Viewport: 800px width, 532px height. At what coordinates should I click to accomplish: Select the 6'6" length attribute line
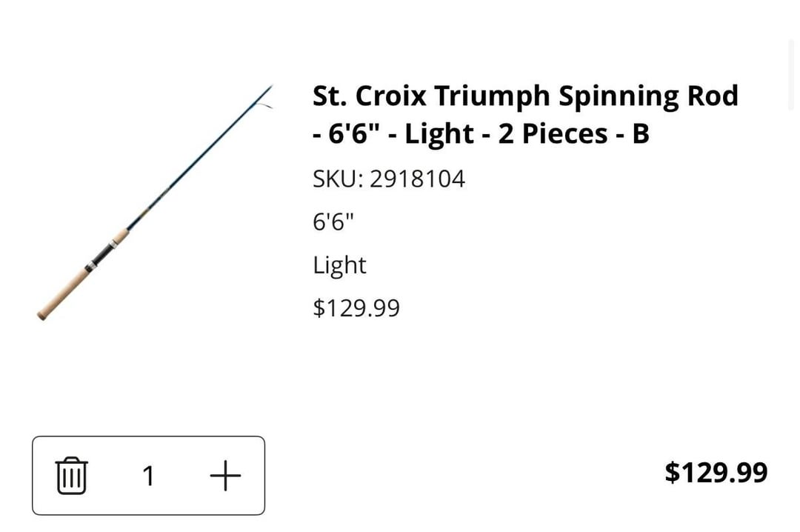(333, 222)
